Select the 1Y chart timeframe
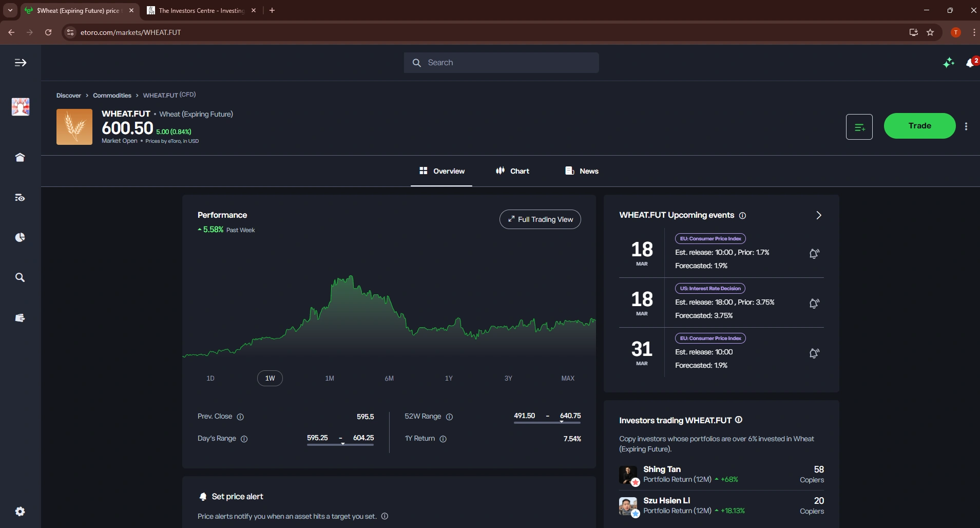 [449, 379]
